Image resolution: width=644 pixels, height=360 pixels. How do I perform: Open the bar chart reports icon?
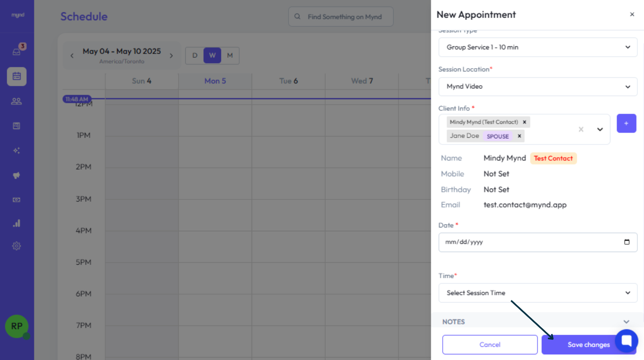click(x=17, y=223)
